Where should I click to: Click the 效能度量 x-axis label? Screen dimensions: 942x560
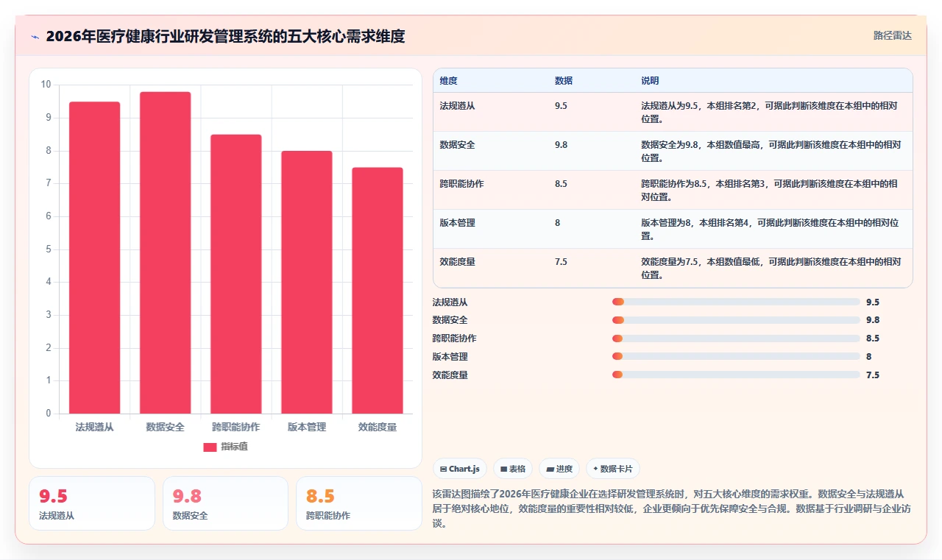click(x=377, y=427)
